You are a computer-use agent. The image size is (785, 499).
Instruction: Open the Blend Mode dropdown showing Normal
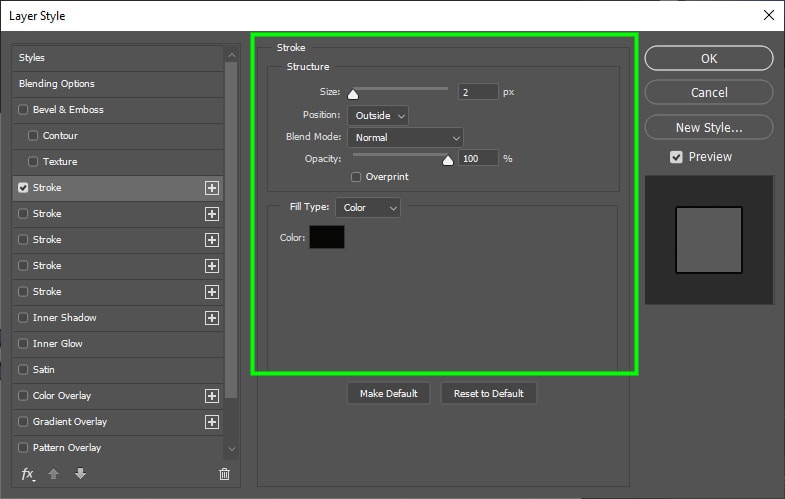tap(406, 138)
